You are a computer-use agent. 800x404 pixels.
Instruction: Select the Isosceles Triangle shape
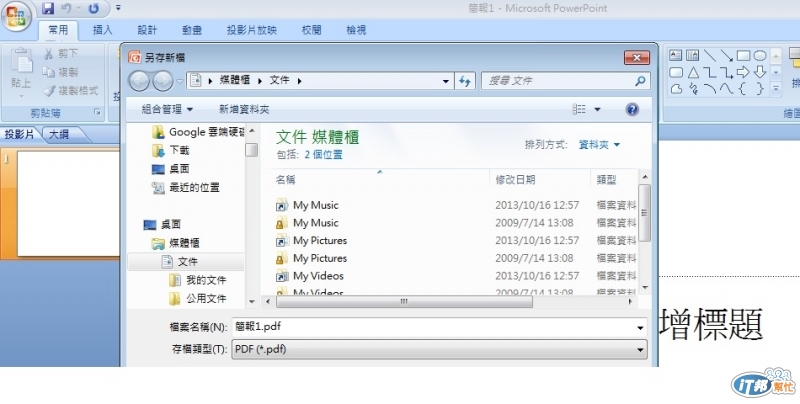click(692, 72)
